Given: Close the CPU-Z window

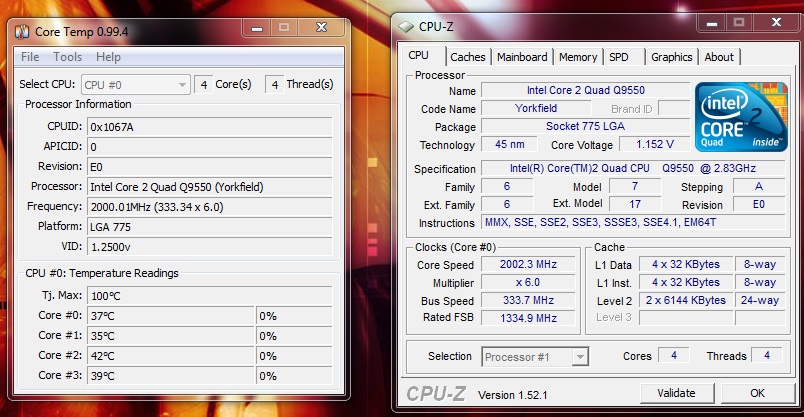Looking at the screenshot, I should 776,23.
